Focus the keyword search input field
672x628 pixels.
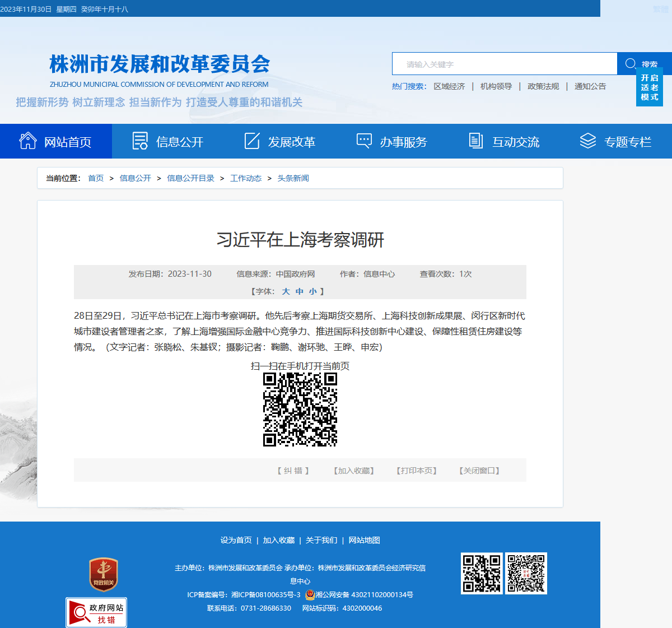click(505, 64)
